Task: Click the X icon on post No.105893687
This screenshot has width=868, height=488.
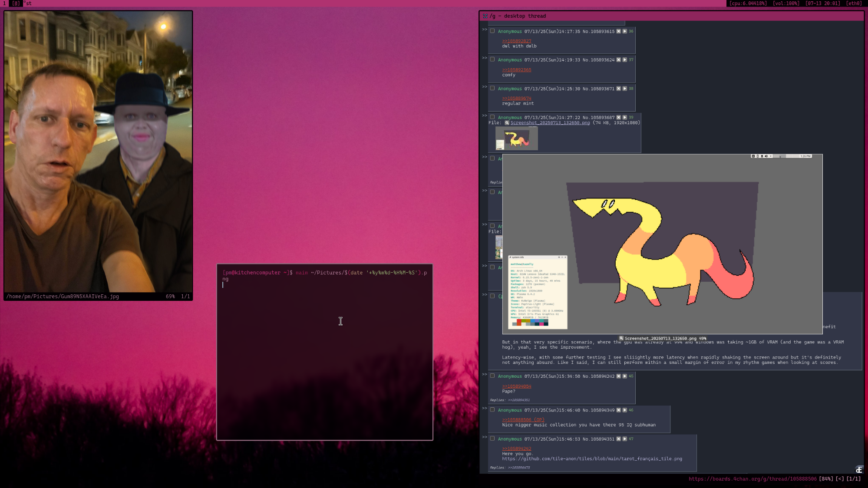Action: [x=618, y=117]
